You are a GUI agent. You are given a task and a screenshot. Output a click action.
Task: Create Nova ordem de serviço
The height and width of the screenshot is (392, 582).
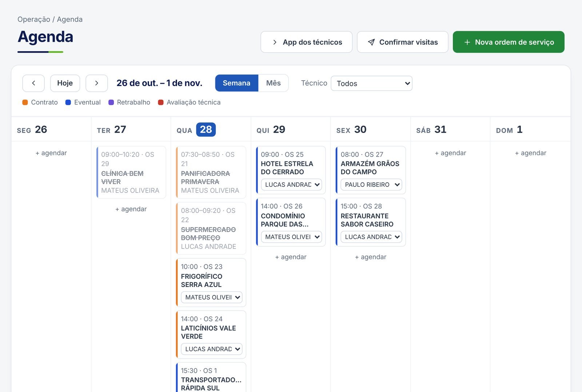(509, 42)
